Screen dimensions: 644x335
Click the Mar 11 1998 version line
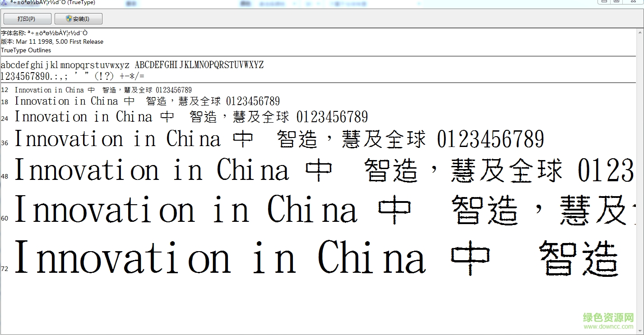pyautogui.click(x=52, y=41)
